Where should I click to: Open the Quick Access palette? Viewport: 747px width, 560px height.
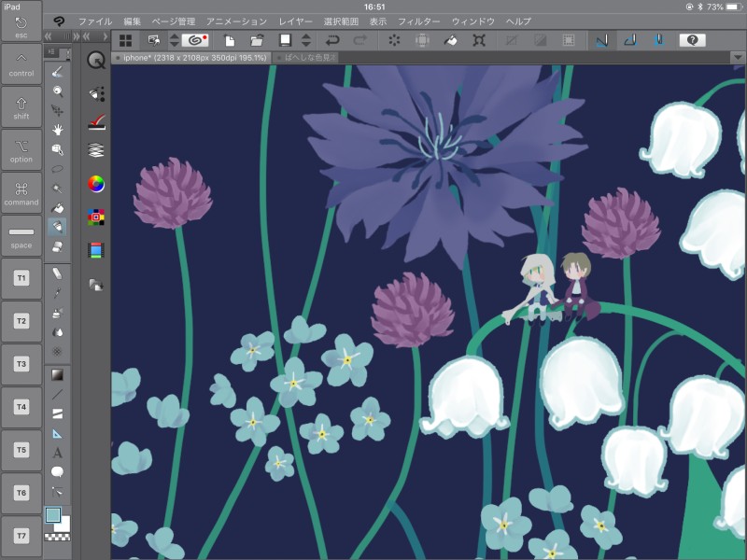tap(95, 60)
